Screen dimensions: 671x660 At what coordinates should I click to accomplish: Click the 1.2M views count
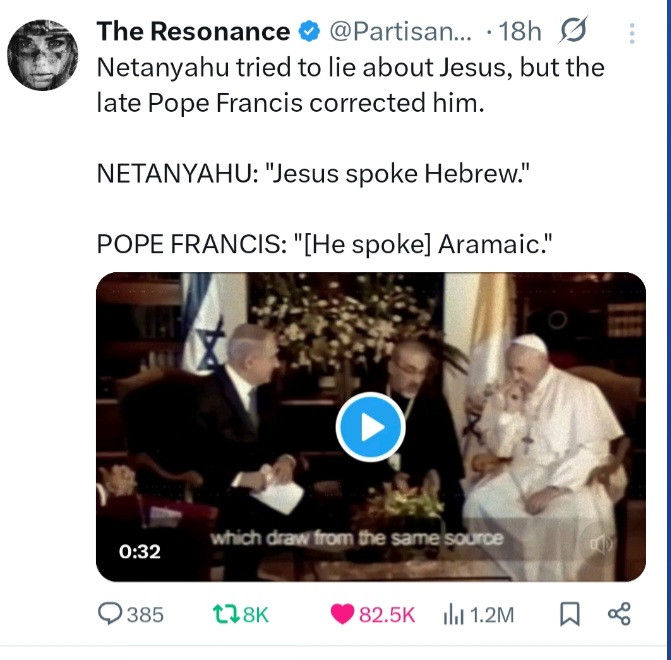click(x=491, y=614)
